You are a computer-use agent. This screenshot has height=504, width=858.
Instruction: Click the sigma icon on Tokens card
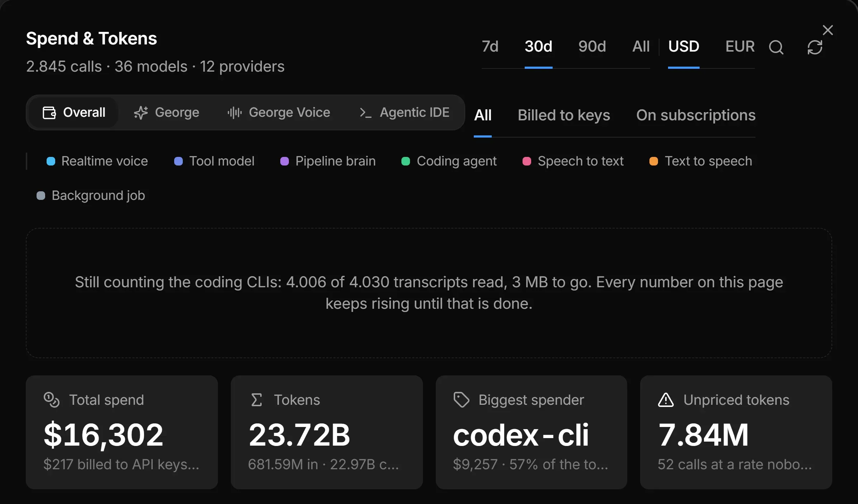click(x=257, y=400)
